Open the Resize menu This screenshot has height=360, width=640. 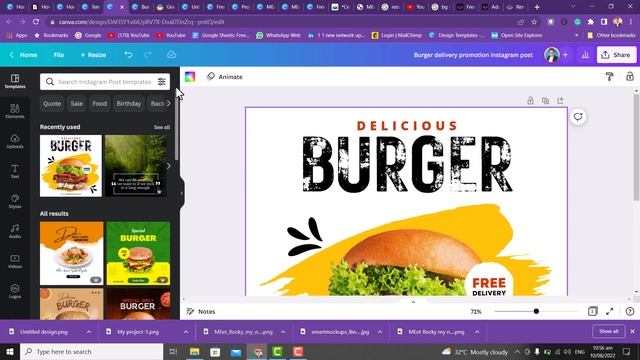[x=93, y=55]
